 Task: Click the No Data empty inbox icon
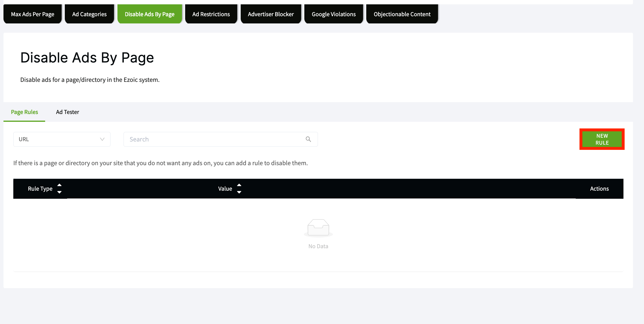pos(318,228)
